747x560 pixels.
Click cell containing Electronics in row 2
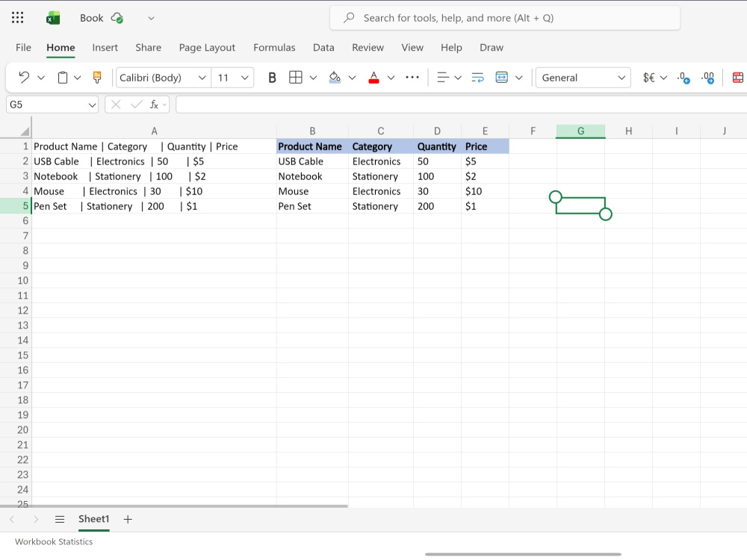381,161
